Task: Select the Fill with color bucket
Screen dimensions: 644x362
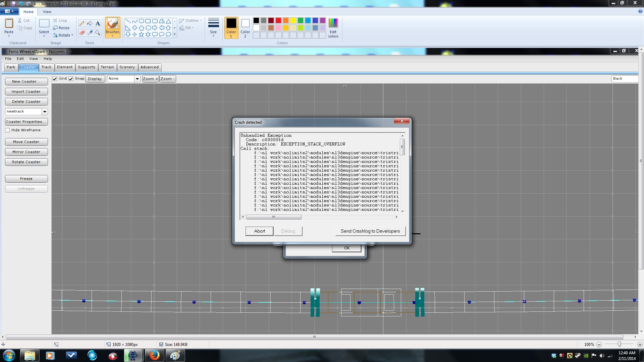Action: pyautogui.click(x=90, y=23)
